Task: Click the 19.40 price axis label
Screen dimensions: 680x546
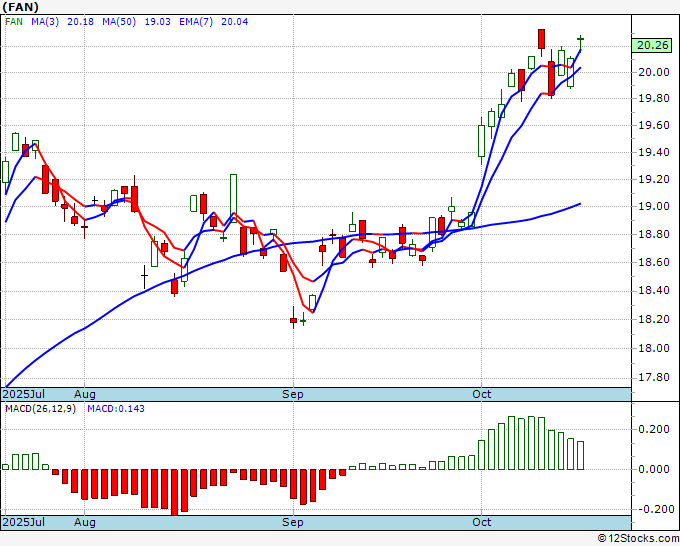Action: 654,152
